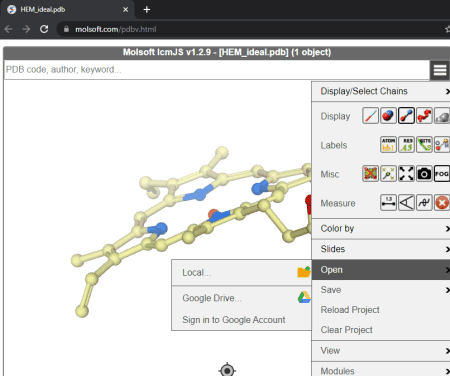Viewport: 450px width, 376px height.
Task: Close the HEM_ideal.pdb tab
Action: click(x=125, y=10)
